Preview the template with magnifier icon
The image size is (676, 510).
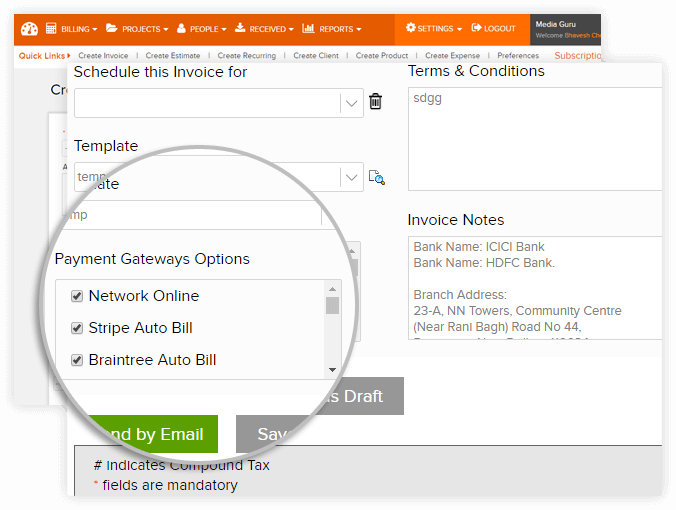(x=377, y=177)
